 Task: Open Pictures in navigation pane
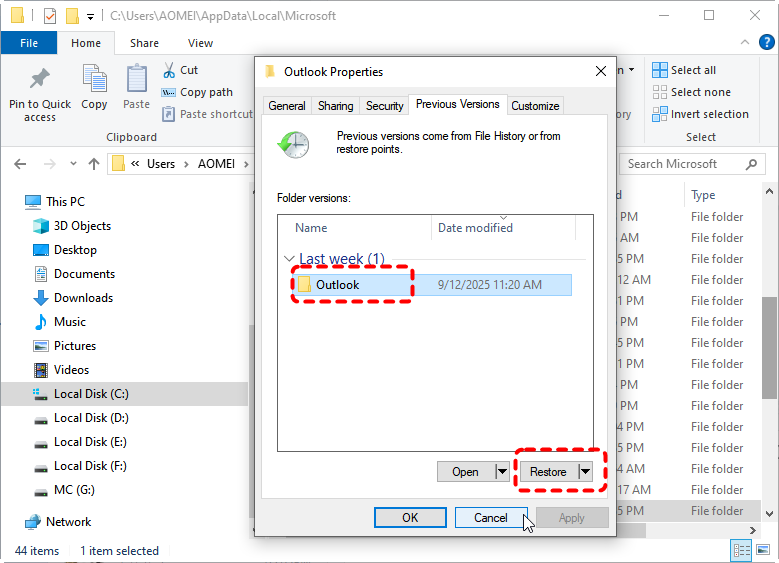64,346
